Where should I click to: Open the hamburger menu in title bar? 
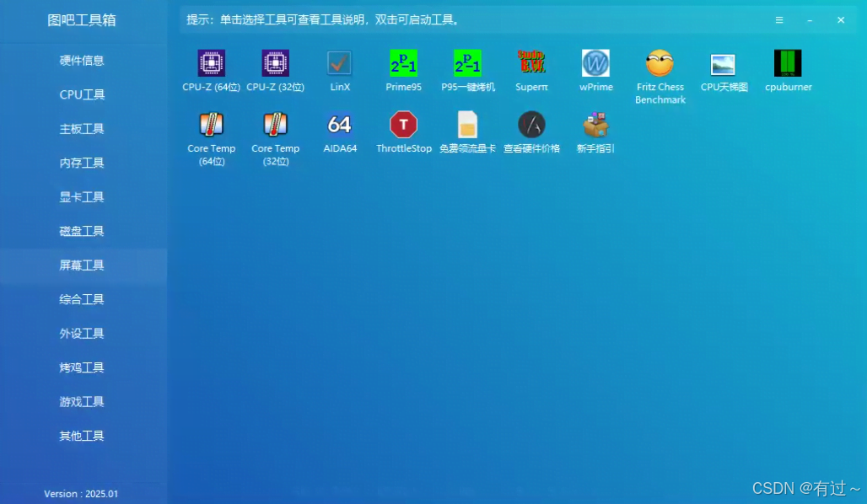(779, 20)
